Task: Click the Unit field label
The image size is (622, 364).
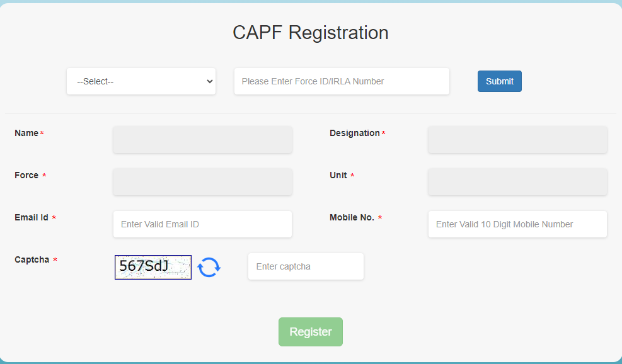Action: coord(338,175)
